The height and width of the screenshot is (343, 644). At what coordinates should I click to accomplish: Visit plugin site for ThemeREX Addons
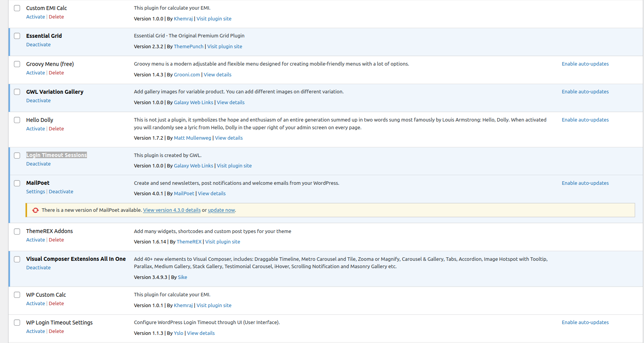click(223, 242)
